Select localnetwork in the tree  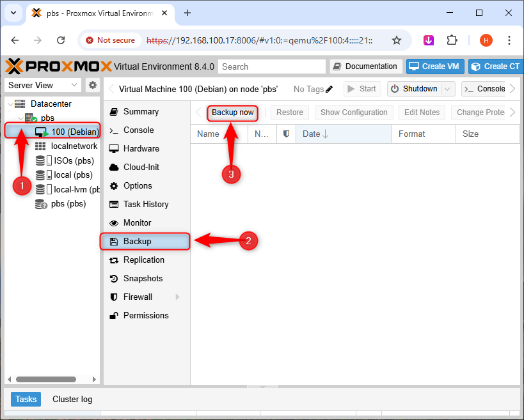pyautogui.click(x=74, y=146)
